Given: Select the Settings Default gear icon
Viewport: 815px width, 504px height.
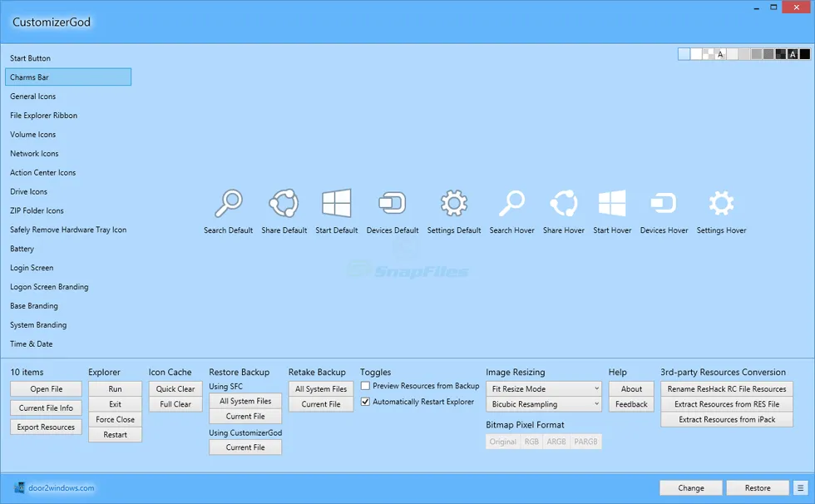Looking at the screenshot, I should 454,204.
